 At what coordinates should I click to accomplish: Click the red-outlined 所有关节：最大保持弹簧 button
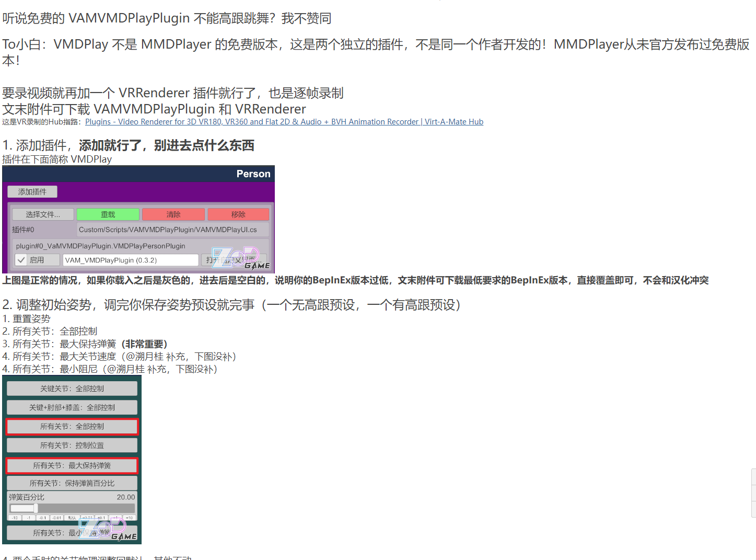[72, 465]
